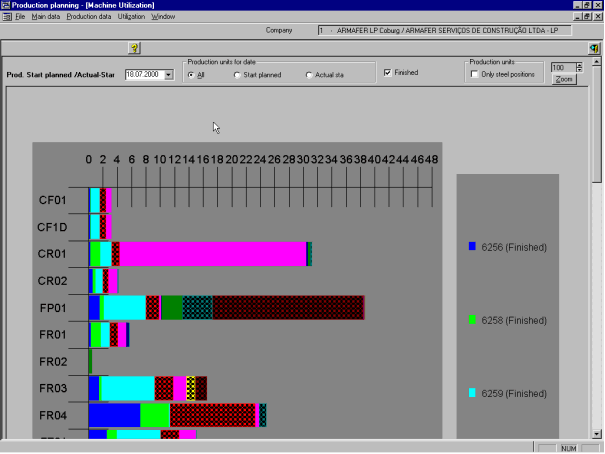Viewport: 605px width, 454px height.
Task: Open the production start date dropdown
Action: 169,74
